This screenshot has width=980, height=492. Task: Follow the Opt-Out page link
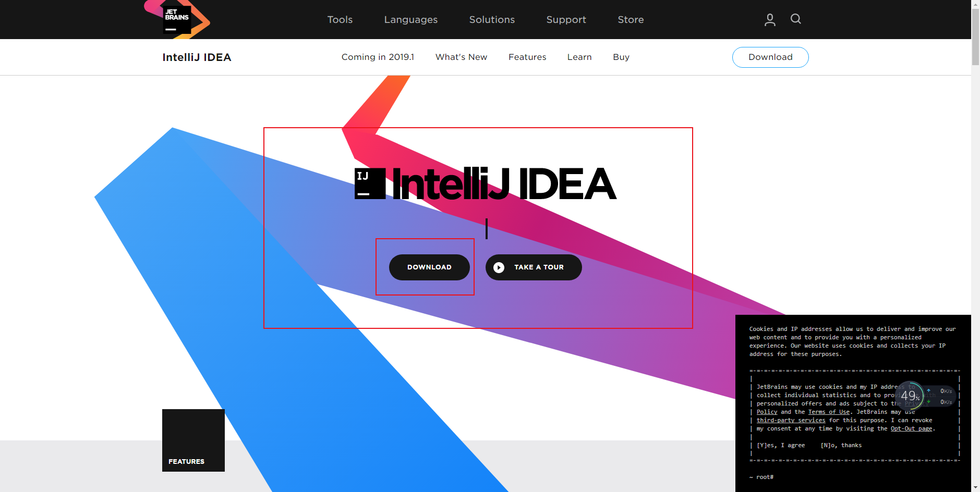tap(912, 428)
